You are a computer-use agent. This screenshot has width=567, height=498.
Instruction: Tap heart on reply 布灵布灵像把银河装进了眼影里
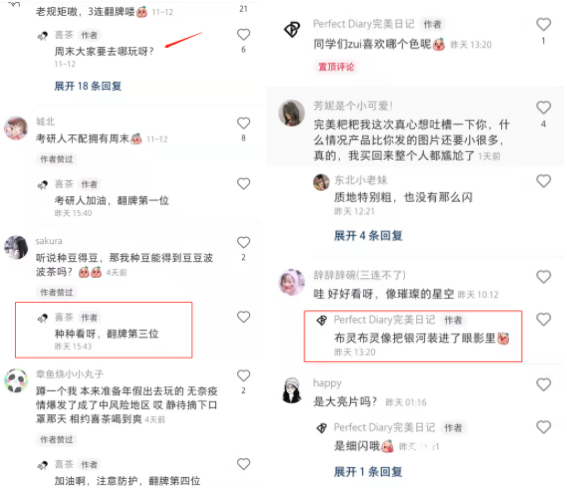543,319
